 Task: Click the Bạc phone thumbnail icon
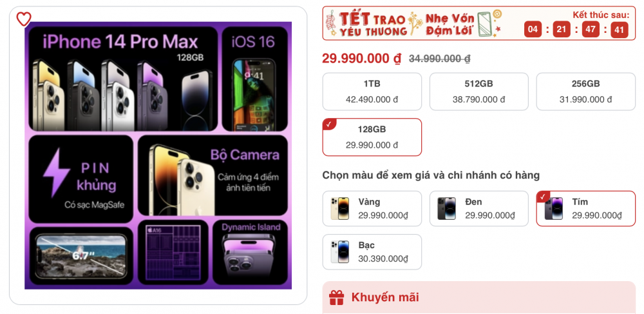point(339,252)
